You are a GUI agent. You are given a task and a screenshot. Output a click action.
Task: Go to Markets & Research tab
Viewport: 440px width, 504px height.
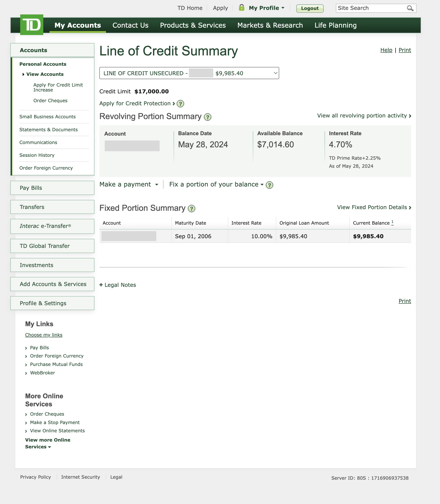[270, 25]
